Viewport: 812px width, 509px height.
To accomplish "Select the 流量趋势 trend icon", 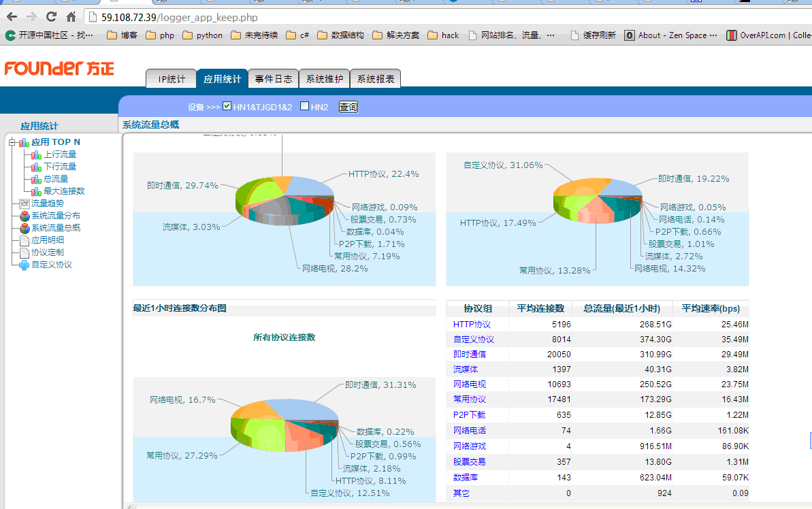I will click(x=25, y=203).
